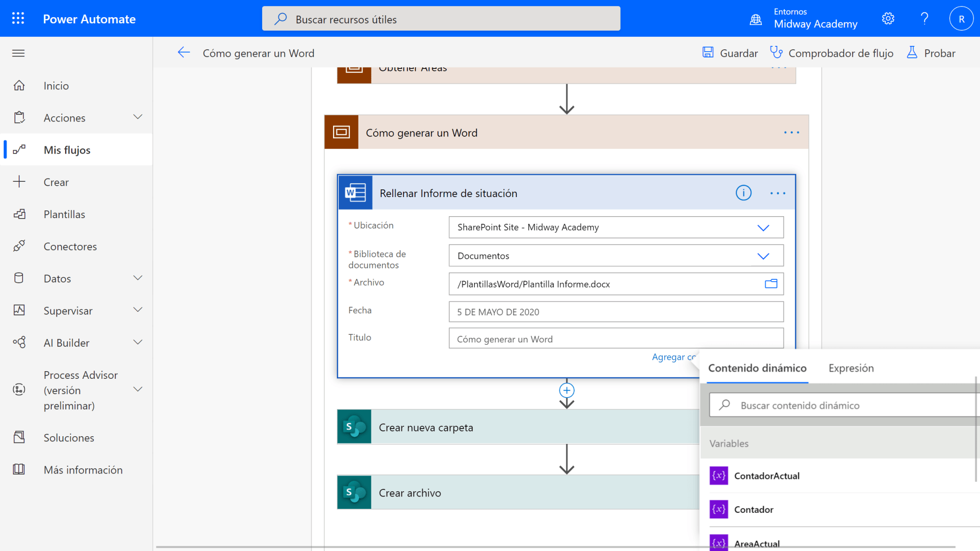Open the Ubicación dropdown
This screenshot has width=980, height=551.
[x=764, y=227]
